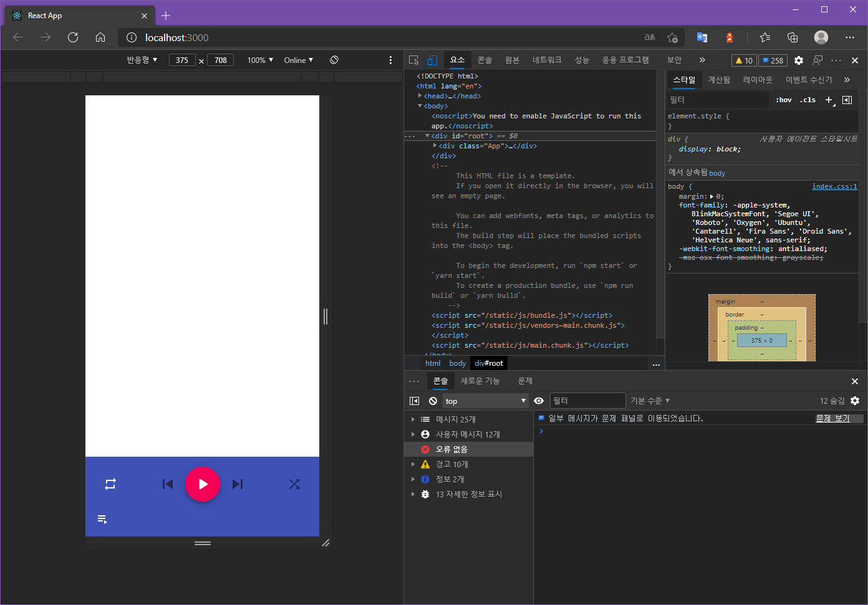Expand 경고 10개 group

point(413,464)
